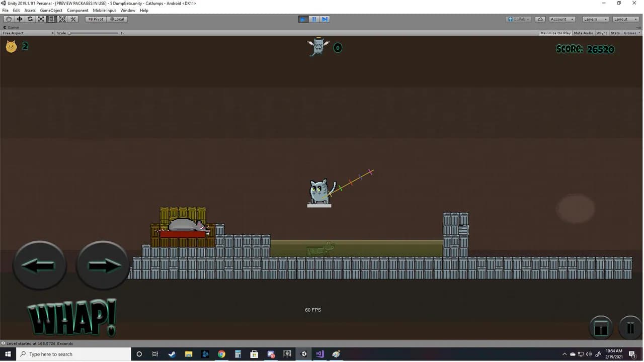Tap the in-game pause button

(630, 328)
